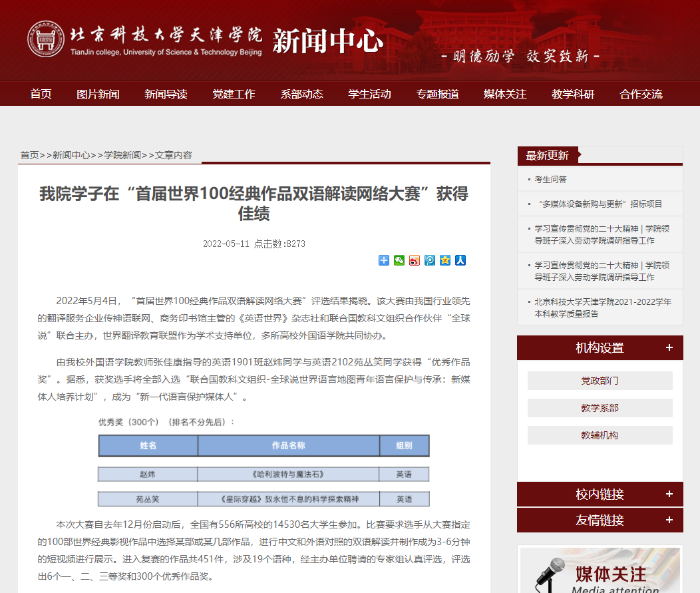Share to QQ Zone star icon
The height and width of the screenshot is (593, 700).
(445, 260)
